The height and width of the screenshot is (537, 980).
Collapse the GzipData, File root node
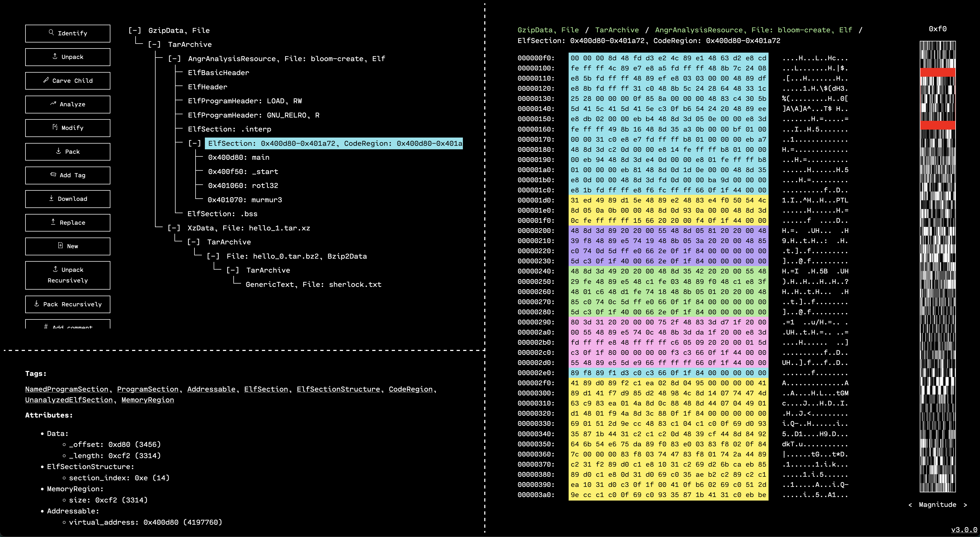[135, 30]
